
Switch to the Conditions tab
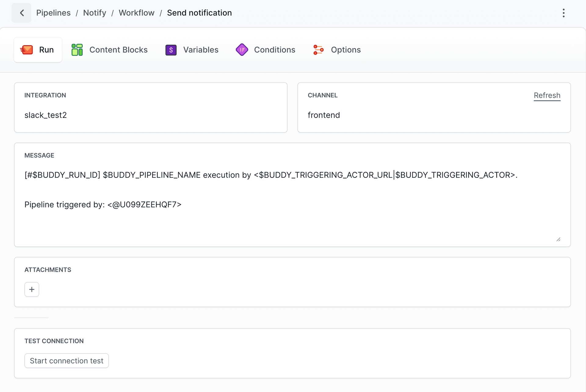pyautogui.click(x=274, y=50)
